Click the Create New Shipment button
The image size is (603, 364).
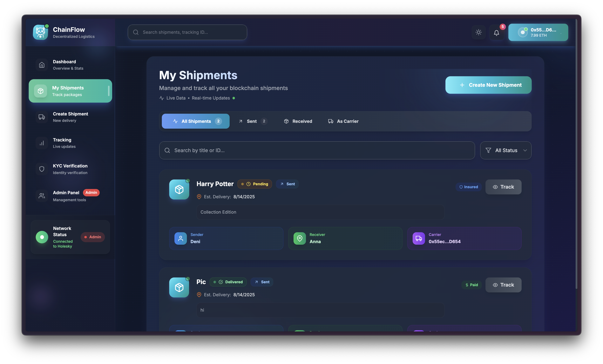[488, 85]
